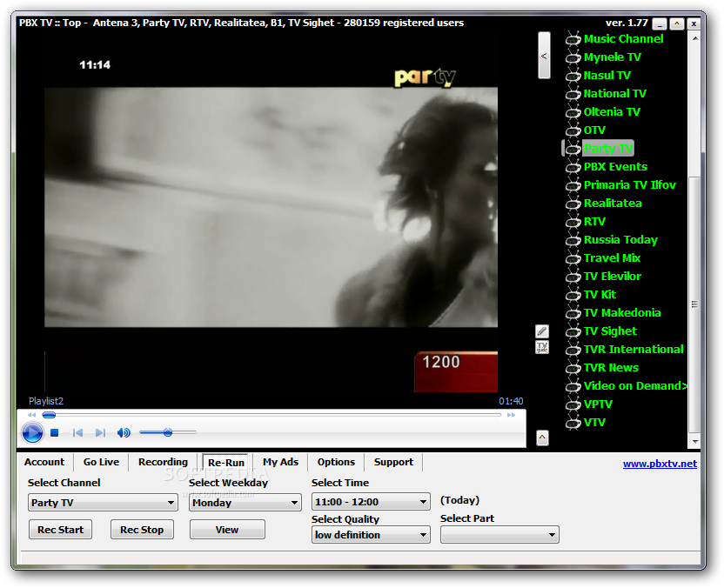
Task: Click the channel list scrollbar up arrow
Action: [695, 39]
